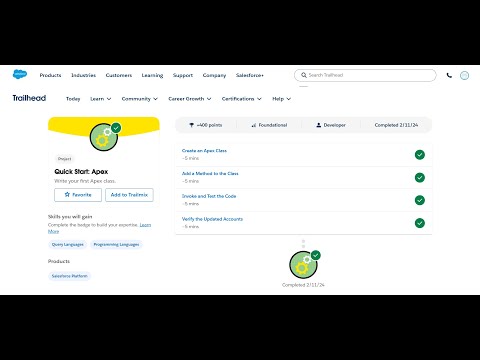Open the Industries menu
Viewport: 480px width, 360px height.
click(83, 75)
